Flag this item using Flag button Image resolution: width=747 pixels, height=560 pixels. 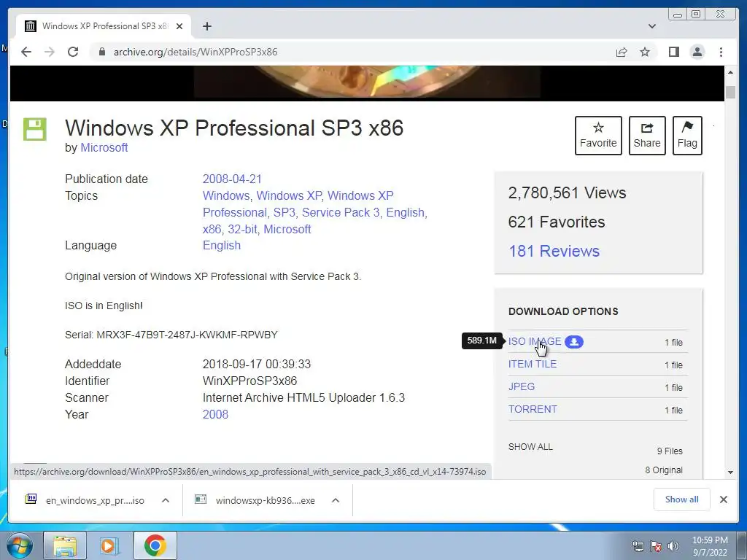click(687, 136)
